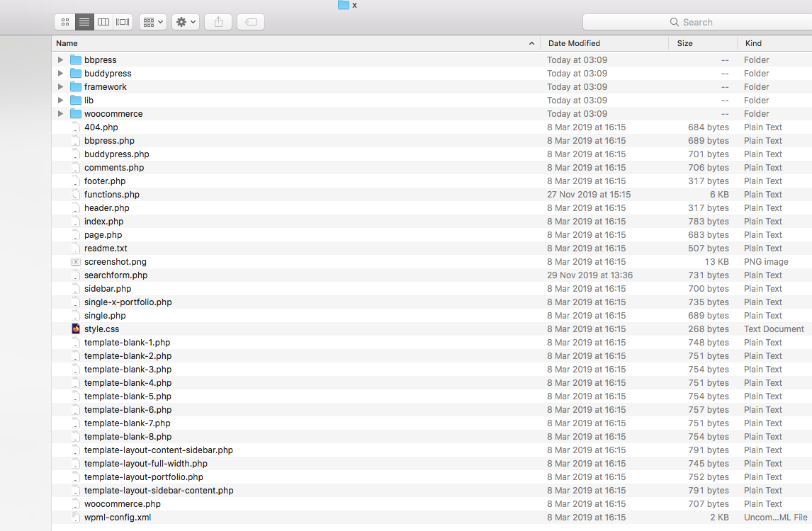The width and height of the screenshot is (812, 531).
Task: Click the Edit Tags button
Action: [251, 22]
